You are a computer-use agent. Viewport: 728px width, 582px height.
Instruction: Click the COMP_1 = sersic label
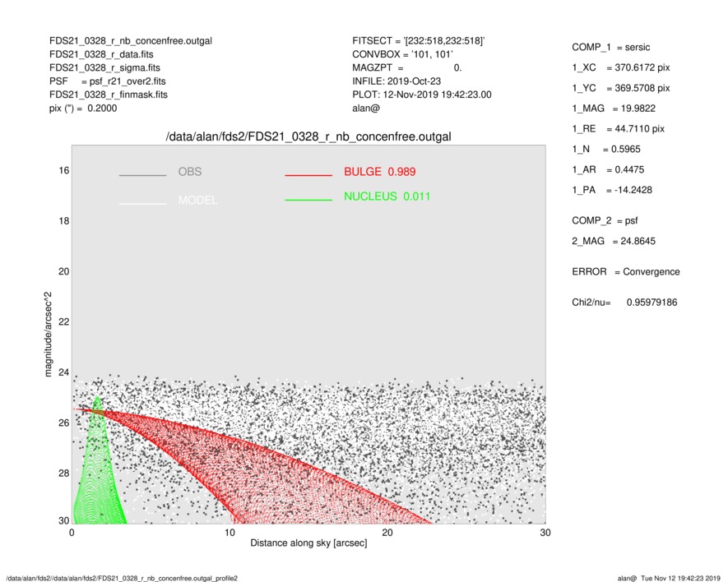(610, 48)
